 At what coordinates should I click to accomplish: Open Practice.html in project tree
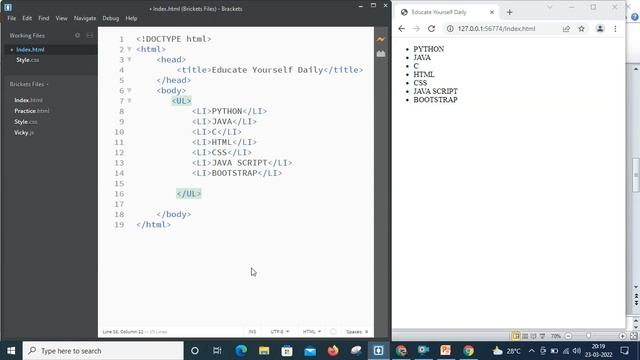(x=32, y=111)
